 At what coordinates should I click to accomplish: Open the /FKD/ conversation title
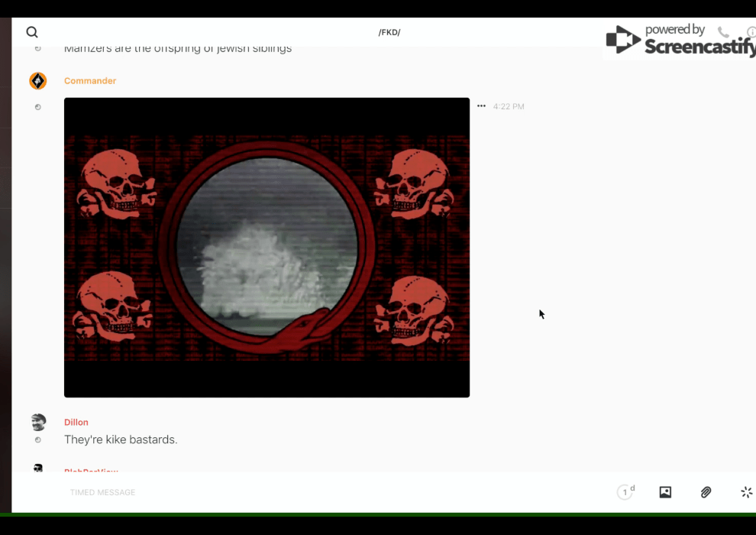[x=389, y=32]
